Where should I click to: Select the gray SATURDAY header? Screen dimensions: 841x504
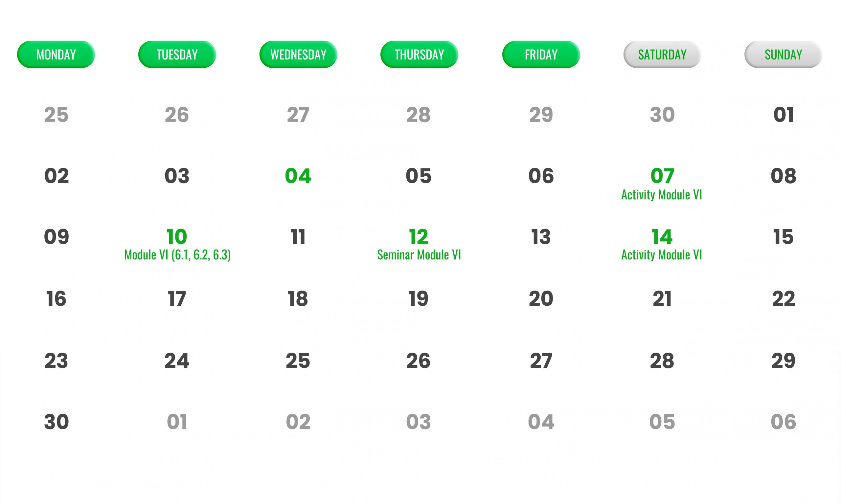pyautogui.click(x=662, y=54)
